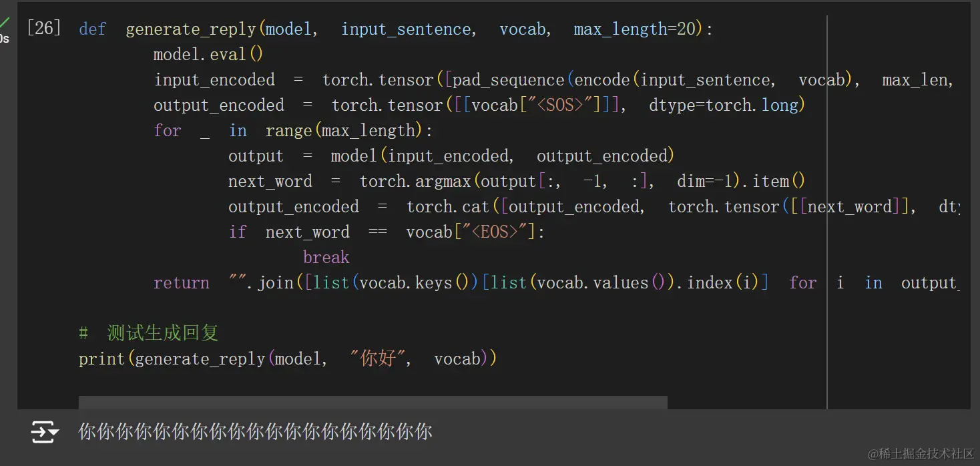Image resolution: width=980 pixels, height=466 pixels.
Task: Select the def keyword in the code
Action: point(91,29)
